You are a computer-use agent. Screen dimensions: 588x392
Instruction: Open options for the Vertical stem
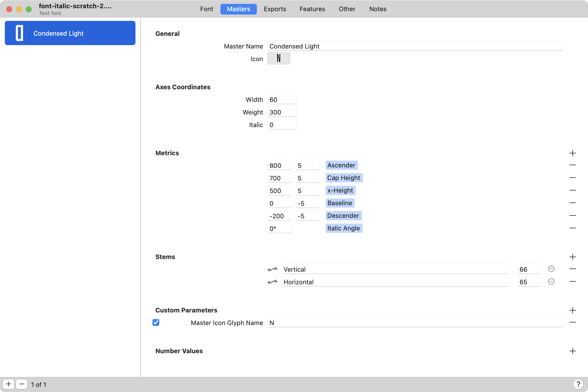click(x=551, y=269)
